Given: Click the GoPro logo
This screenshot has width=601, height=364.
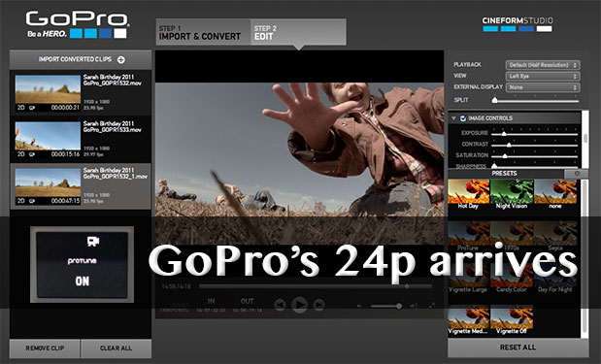Looking at the screenshot, I should (x=77, y=24).
